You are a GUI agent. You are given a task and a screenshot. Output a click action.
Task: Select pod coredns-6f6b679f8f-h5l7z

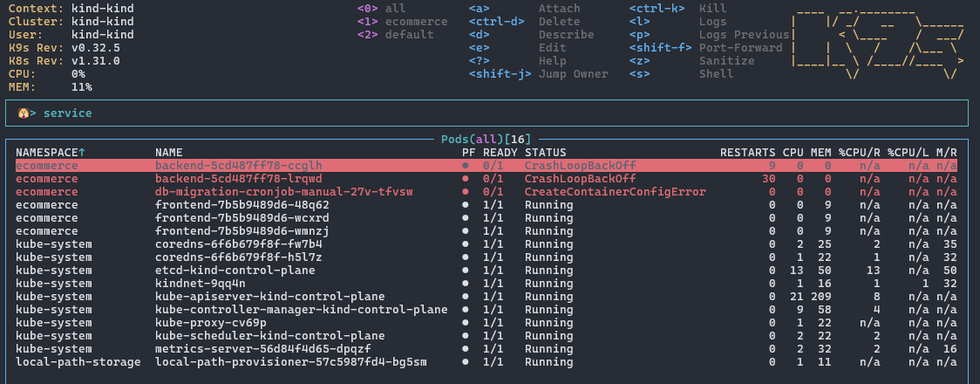point(487,257)
